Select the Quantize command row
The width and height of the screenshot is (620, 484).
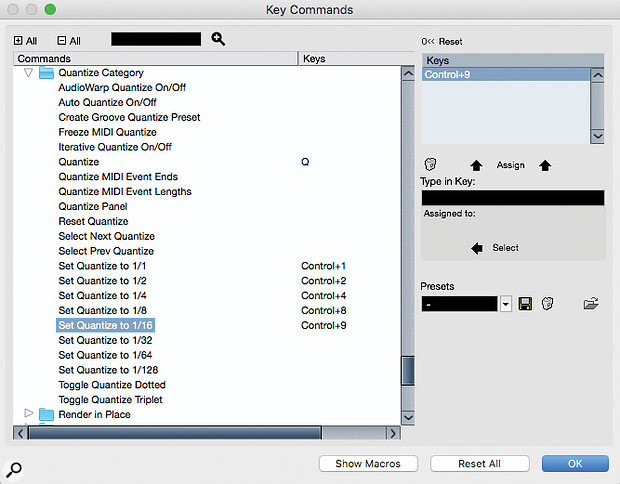(x=79, y=162)
